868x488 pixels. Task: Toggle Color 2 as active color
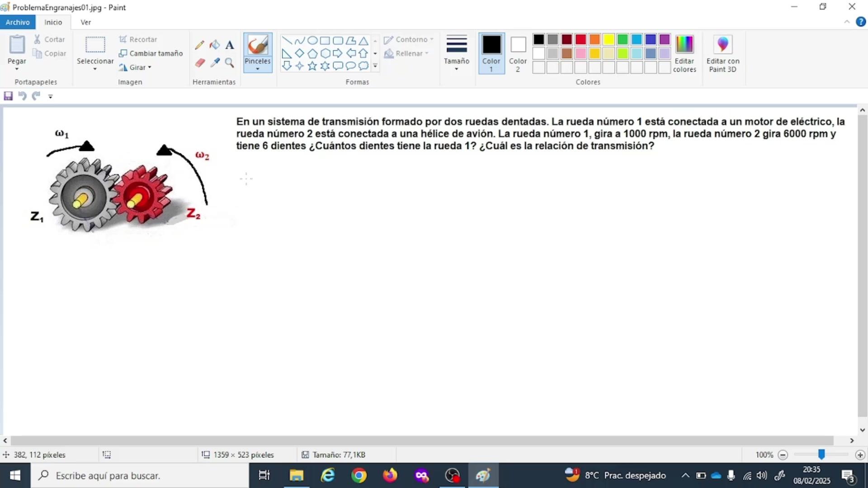pos(518,53)
